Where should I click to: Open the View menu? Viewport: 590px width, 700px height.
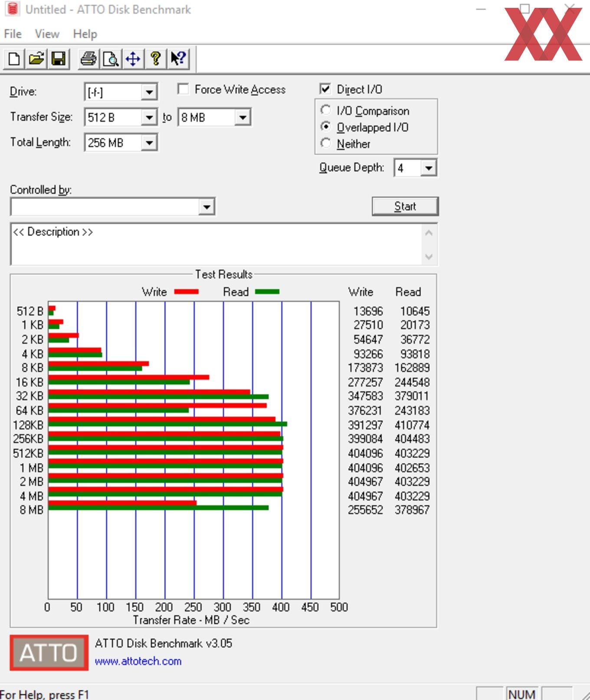47,34
